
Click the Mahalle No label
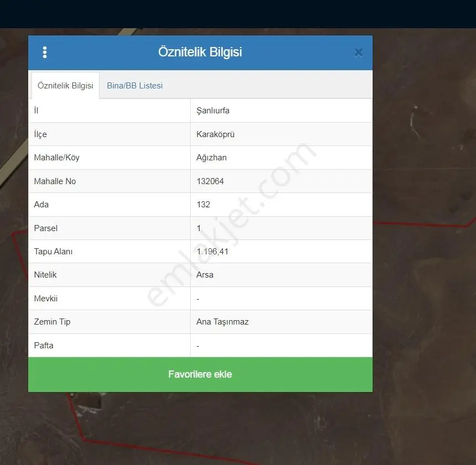55,181
